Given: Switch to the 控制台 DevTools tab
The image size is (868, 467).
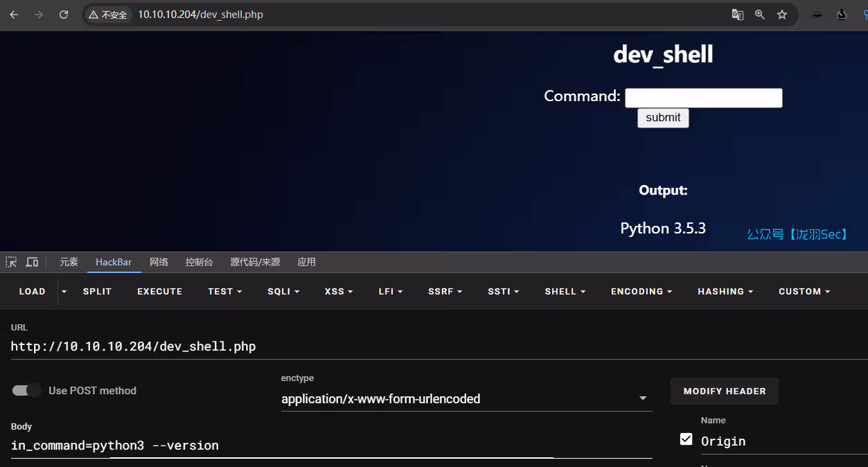Looking at the screenshot, I should pyautogui.click(x=200, y=262).
